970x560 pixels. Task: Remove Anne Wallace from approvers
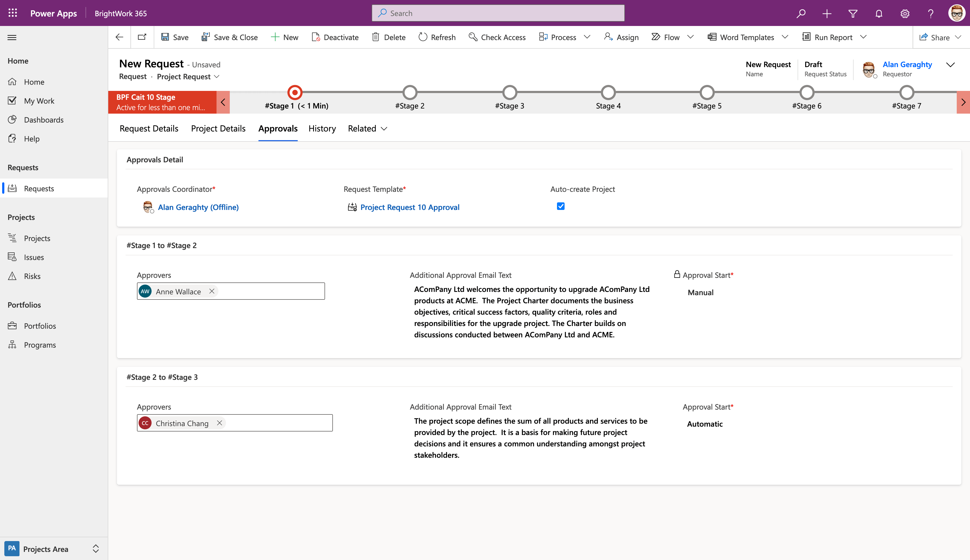point(212,291)
